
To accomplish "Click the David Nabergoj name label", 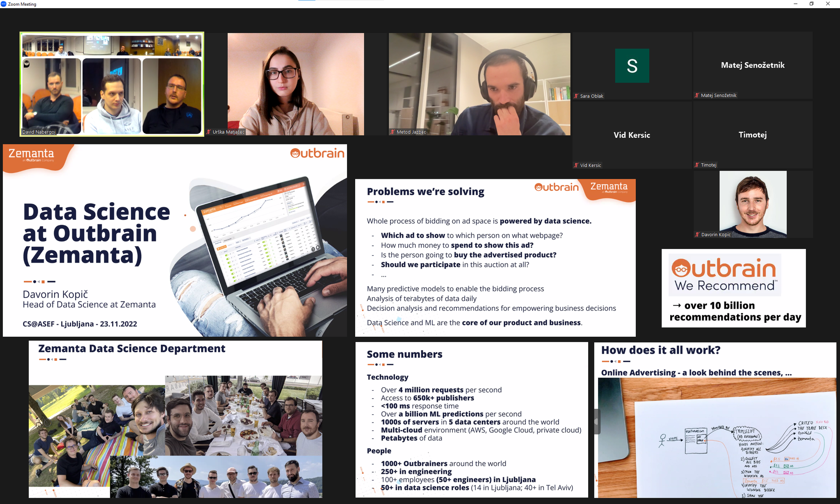I will pos(39,132).
